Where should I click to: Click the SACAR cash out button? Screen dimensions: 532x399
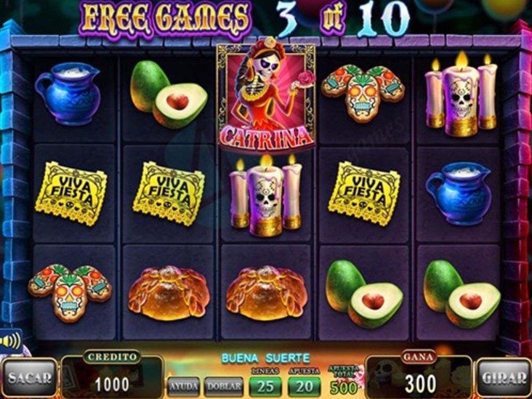[x=29, y=378]
